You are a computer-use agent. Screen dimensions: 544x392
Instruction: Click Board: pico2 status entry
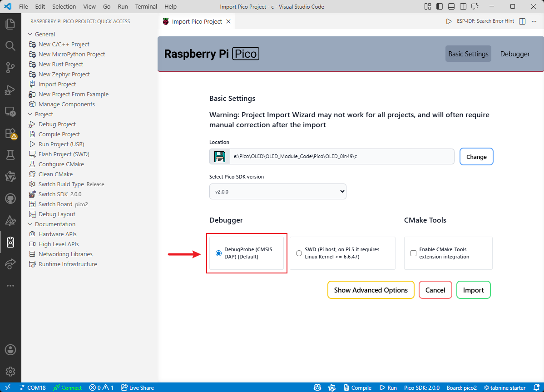[461, 387]
